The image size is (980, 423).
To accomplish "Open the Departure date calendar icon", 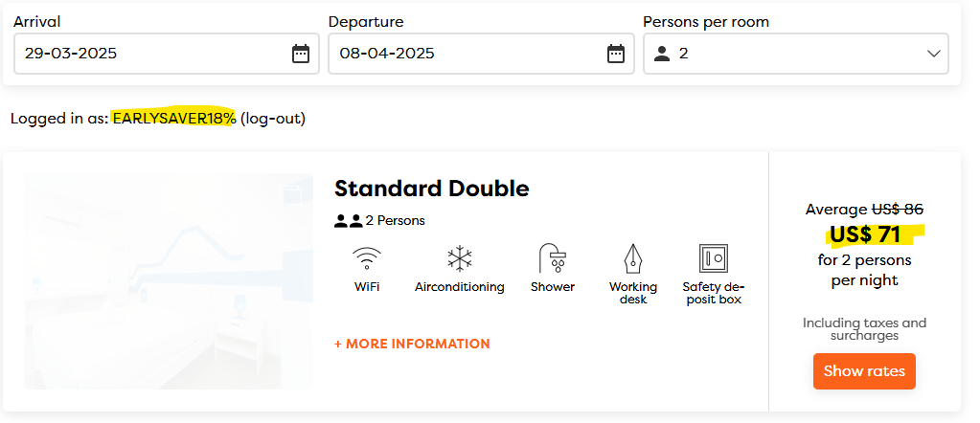I will coord(616,54).
